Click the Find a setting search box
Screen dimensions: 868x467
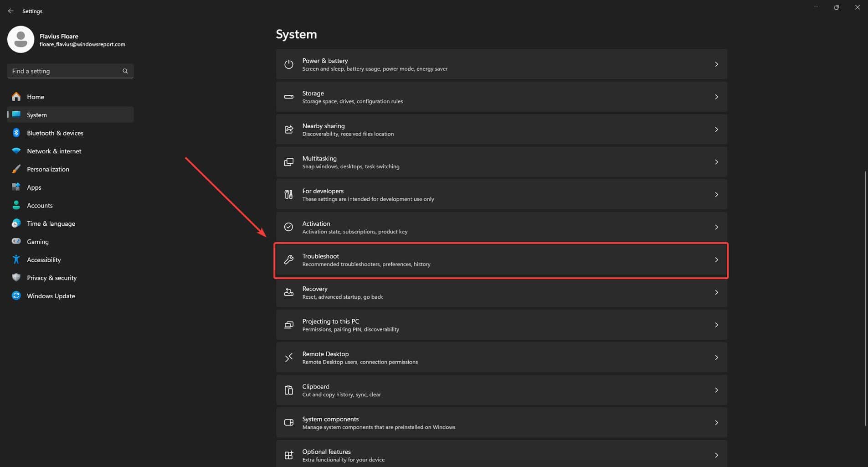[x=70, y=71]
